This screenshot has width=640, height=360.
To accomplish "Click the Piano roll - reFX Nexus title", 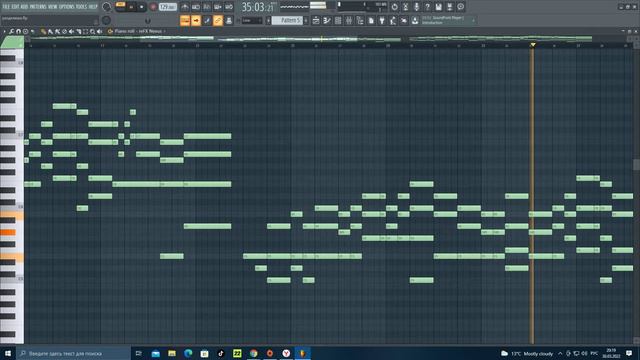I will [138, 31].
